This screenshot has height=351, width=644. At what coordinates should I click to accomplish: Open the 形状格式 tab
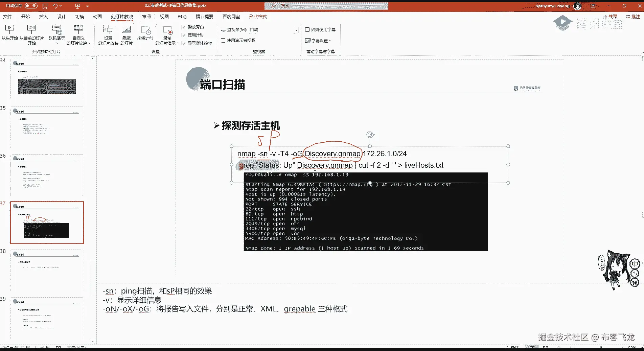tap(258, 17)
